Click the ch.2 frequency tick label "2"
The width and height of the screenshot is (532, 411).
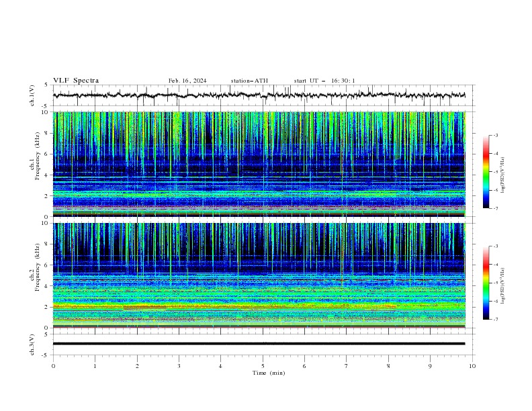(x=48, y=307)
